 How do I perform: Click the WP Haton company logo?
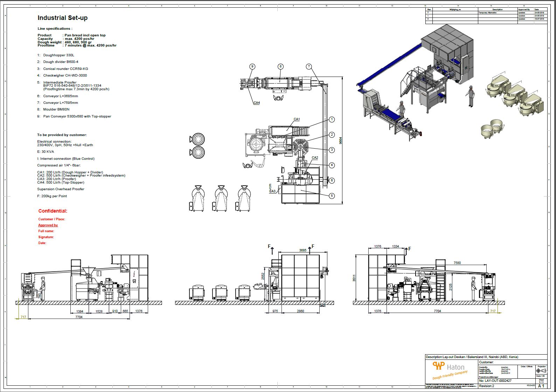pos(450,370)
